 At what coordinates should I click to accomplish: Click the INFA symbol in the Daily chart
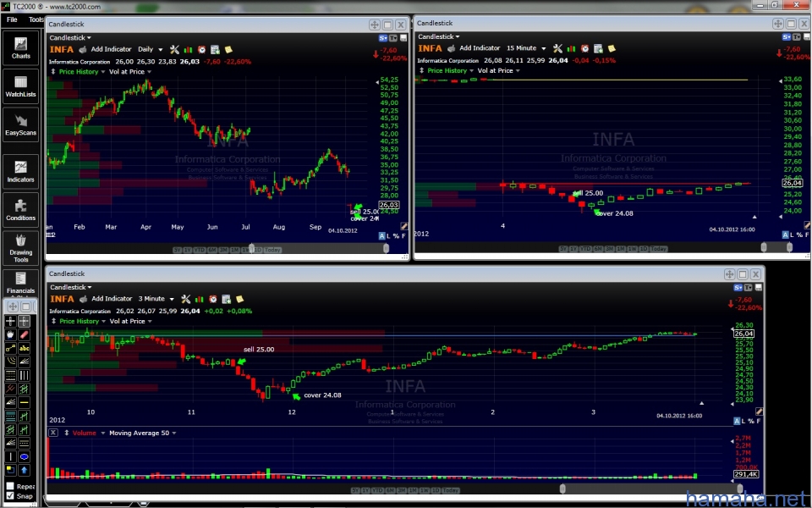coord(61,50)
